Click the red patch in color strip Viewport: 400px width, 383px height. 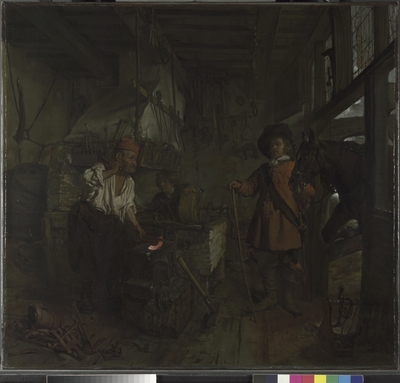308,378
